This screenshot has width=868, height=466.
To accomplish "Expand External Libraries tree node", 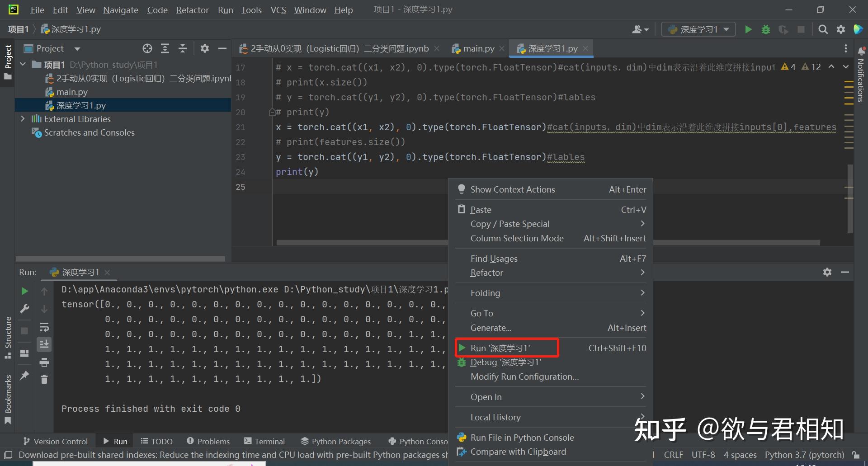I will pos(23,119).
